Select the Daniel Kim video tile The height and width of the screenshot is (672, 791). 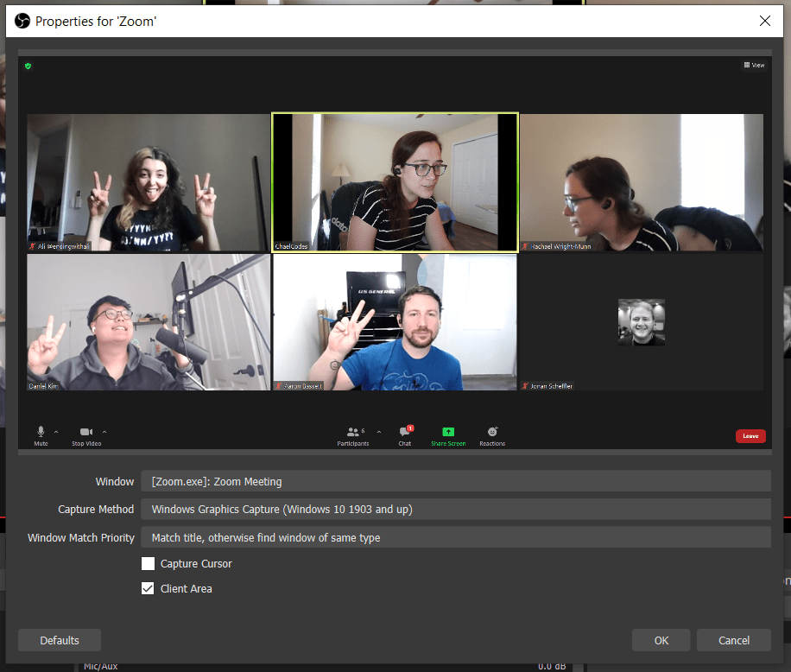149,322
